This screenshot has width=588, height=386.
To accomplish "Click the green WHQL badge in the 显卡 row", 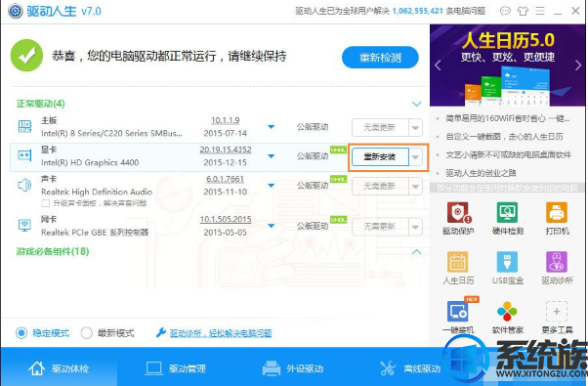I will 338,150.
